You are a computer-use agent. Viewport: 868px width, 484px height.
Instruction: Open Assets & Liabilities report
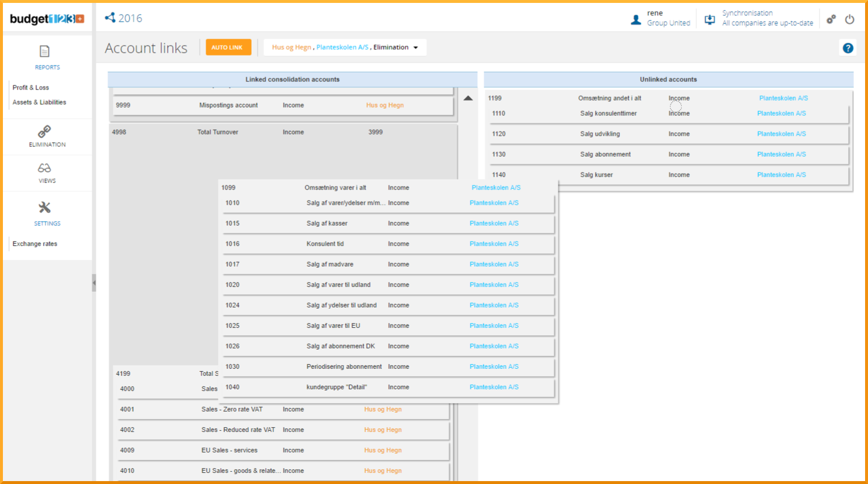39,102
